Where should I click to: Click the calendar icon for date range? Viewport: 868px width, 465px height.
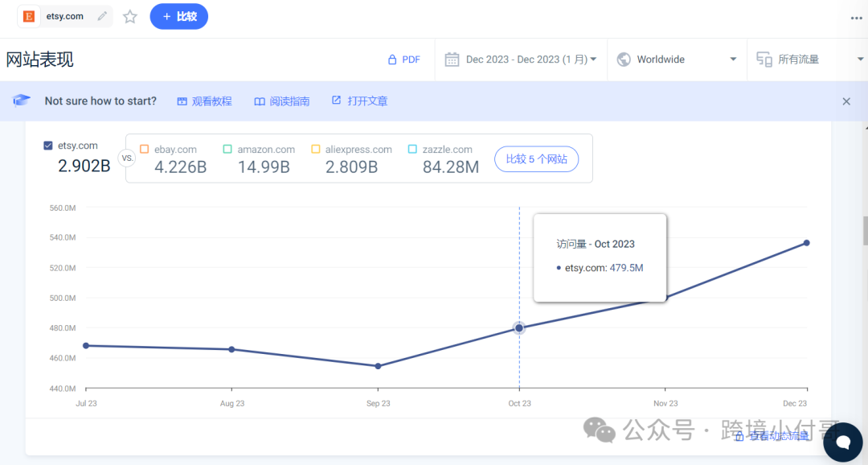[452, 60]
